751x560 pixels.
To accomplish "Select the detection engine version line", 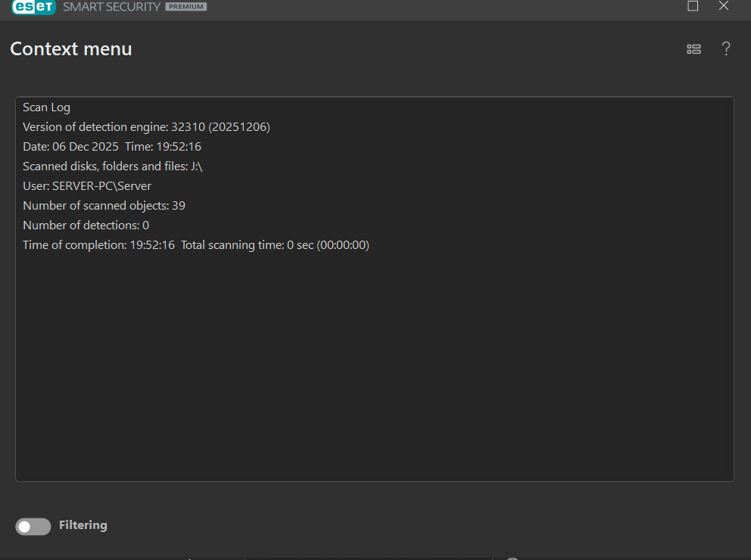I will [x=146, y=127].
